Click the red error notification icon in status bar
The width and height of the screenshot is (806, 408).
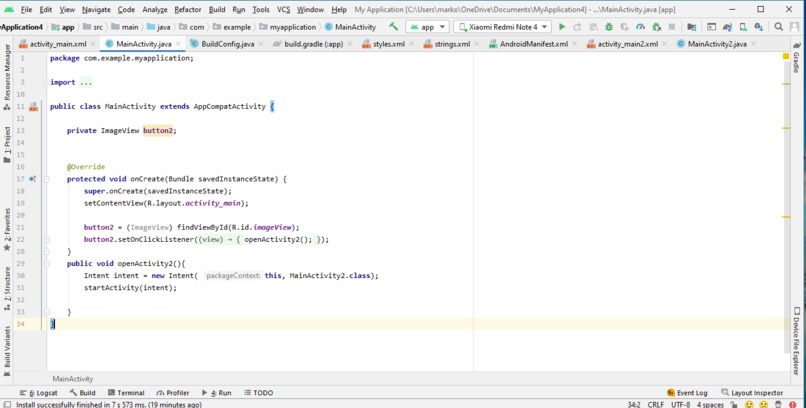pyautogui.click(x=794, y=404)
